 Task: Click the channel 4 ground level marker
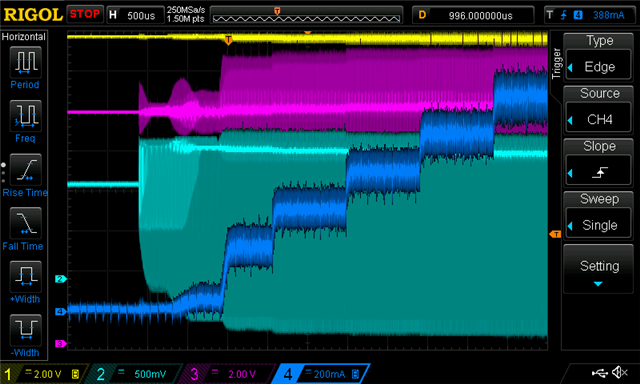(x=60, y=312)
